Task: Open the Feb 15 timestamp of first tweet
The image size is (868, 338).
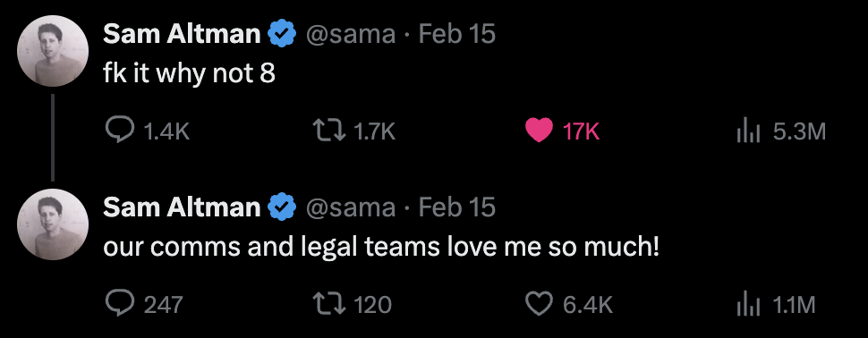Action: [x=456, y=34]
